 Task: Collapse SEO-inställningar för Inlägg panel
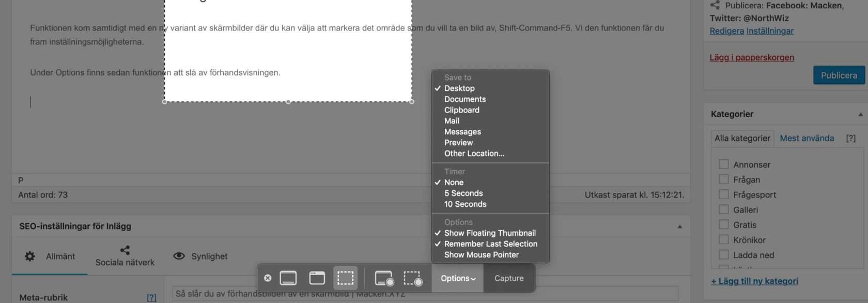point(679,226)
